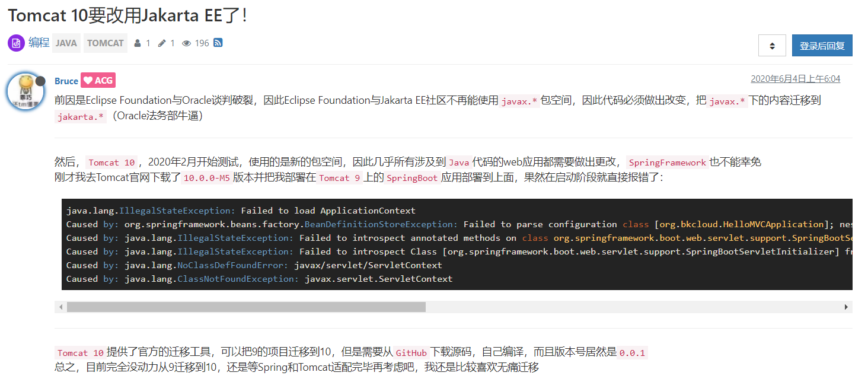Open Bruce's avatar picture

[25, 93]
